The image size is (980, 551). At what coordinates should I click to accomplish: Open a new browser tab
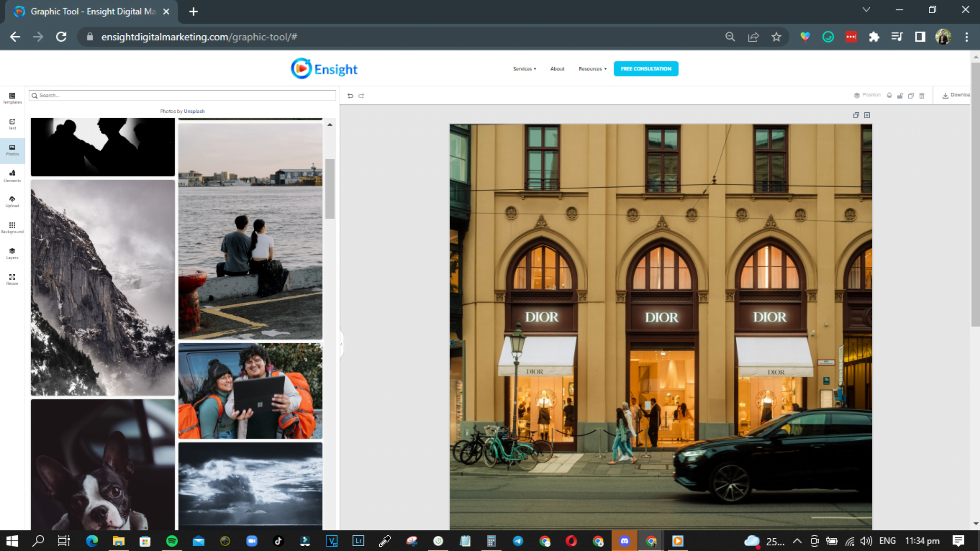pyautogui.click(x=193, y=11)
